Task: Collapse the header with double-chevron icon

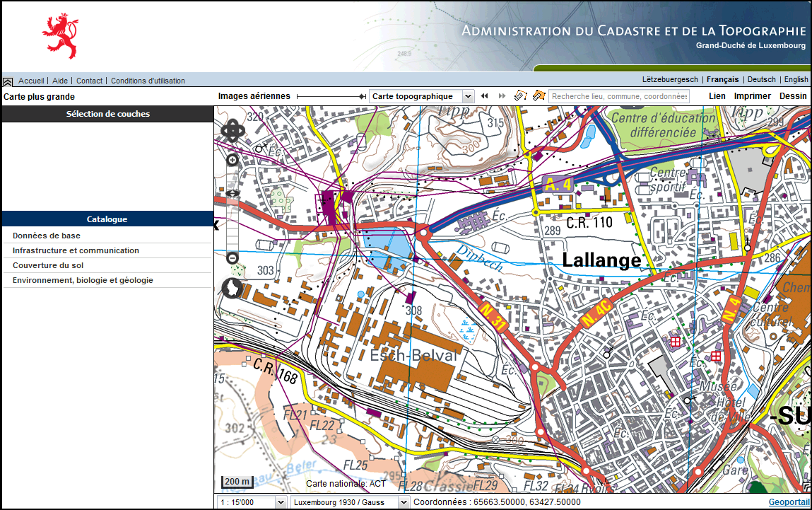Action: click(8, 81)
